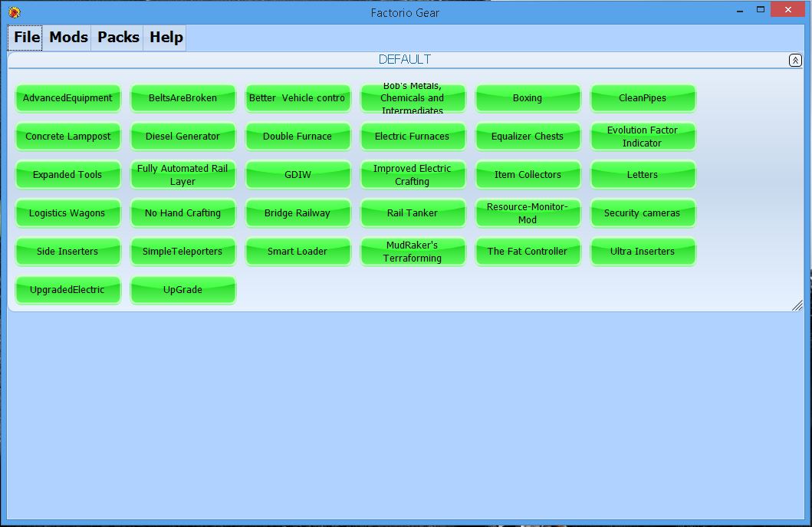Maximize the Factorio Gear window

[x=760, y=9]
